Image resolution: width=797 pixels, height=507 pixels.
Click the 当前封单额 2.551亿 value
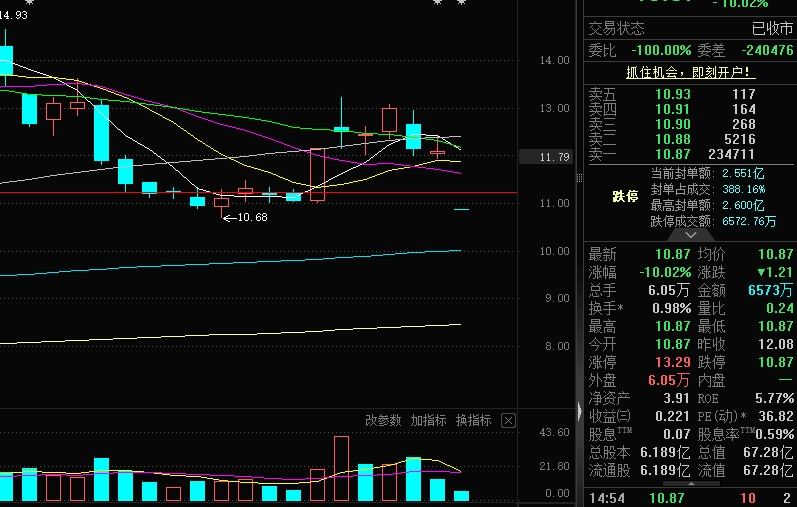pyautogui.click(x=743, y=173)
